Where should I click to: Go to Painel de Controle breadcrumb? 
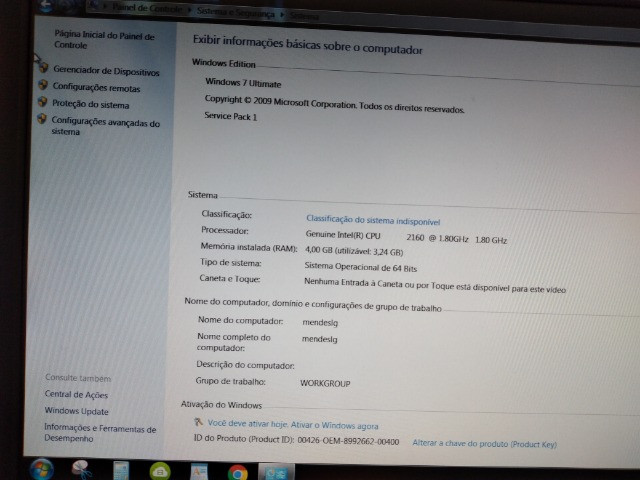click(x=147, y=8)
